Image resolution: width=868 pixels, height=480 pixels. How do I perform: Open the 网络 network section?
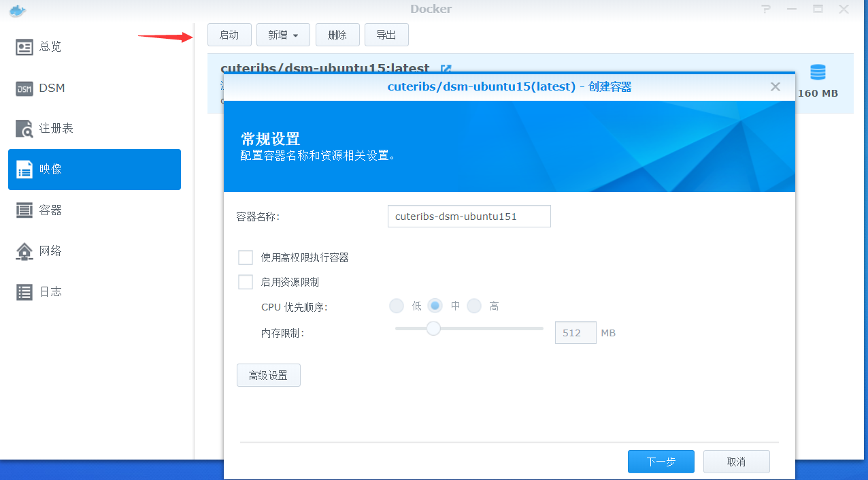tap(95, 251)
